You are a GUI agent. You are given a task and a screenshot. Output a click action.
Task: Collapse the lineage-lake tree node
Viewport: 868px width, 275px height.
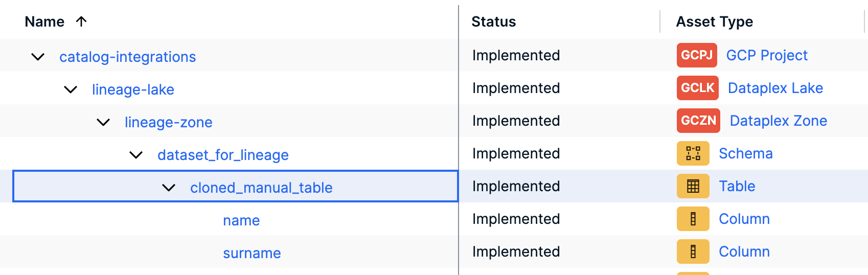coord(71,89)
